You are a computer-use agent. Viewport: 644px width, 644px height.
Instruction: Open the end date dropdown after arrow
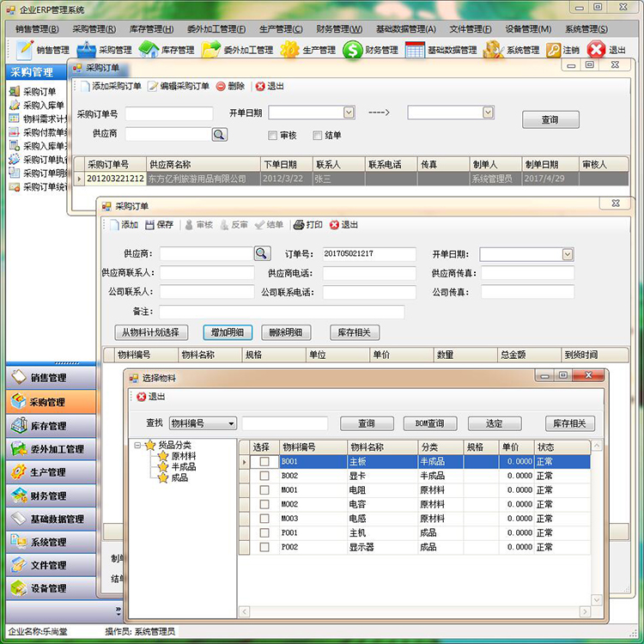pyautogui.click(x=488, y=112)
